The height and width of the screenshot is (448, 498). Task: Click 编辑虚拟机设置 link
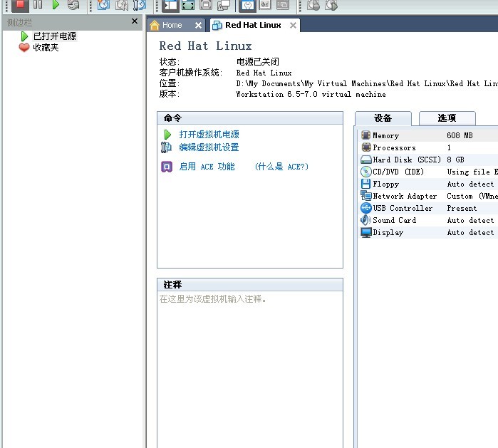pos(209,147)
